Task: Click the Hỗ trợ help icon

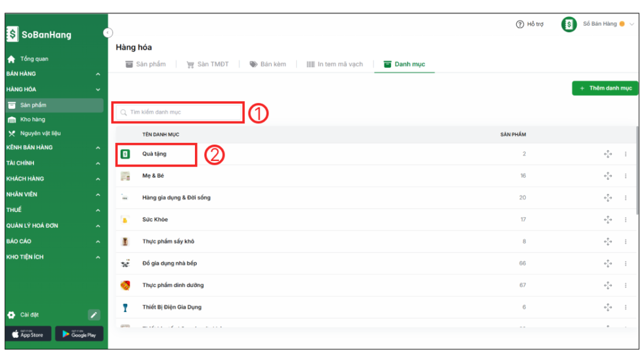Action: pos(519,25)
